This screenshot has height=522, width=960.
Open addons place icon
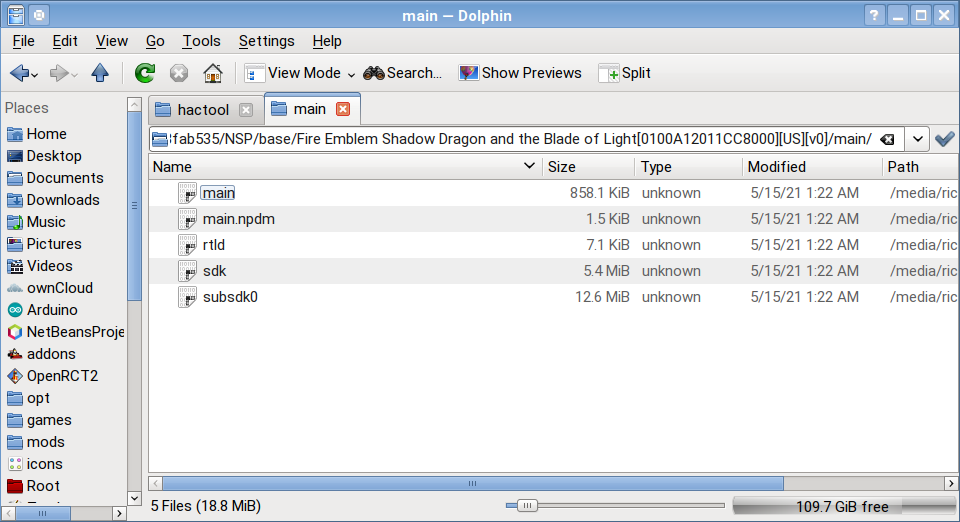pyautogui.click(x=15, y=354)
